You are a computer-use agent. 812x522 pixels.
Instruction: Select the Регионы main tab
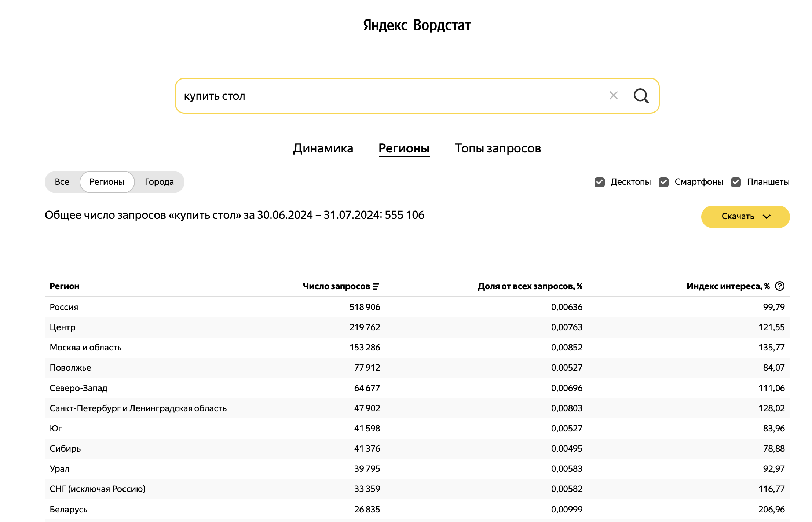[404, 148]
